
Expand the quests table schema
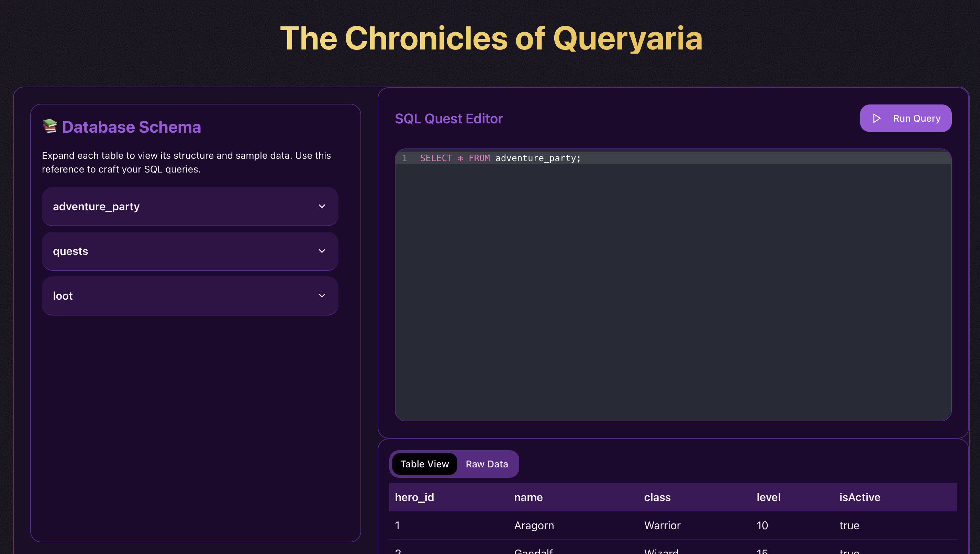pos(190,251)
